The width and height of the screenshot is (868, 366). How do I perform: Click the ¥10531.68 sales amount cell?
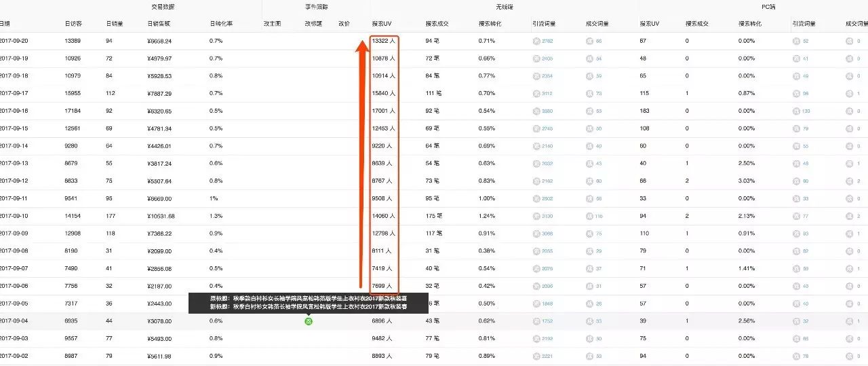[161, 217]
